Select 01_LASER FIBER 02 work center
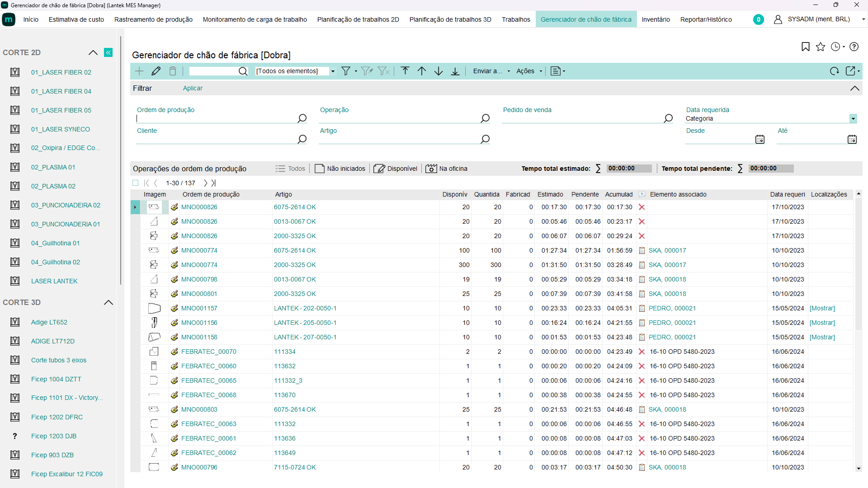The height and width of the screenshot is (488, 868). point(61,72)
